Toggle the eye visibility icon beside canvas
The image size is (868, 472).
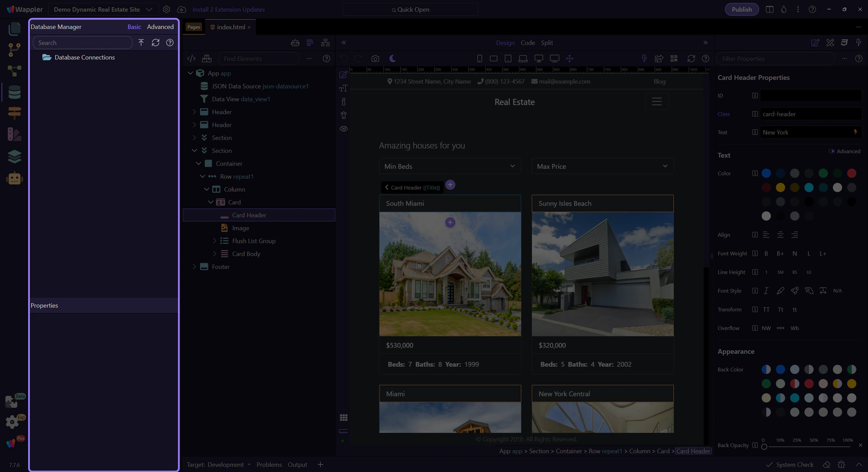coord(344,129)
